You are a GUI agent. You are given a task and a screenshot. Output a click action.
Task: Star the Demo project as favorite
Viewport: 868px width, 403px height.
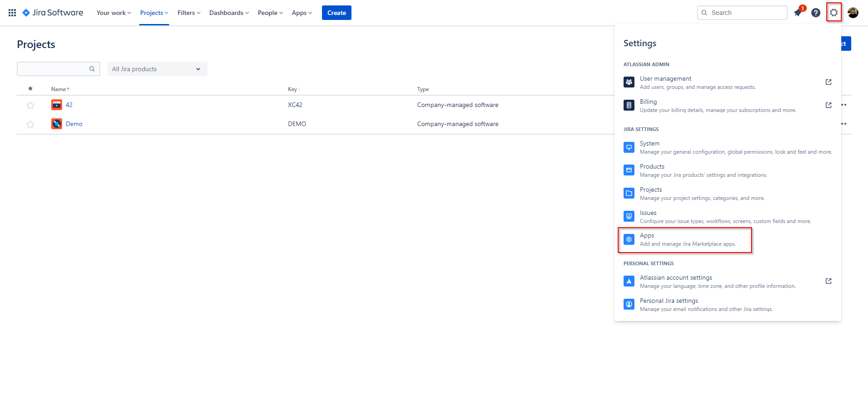coord(30,124)
